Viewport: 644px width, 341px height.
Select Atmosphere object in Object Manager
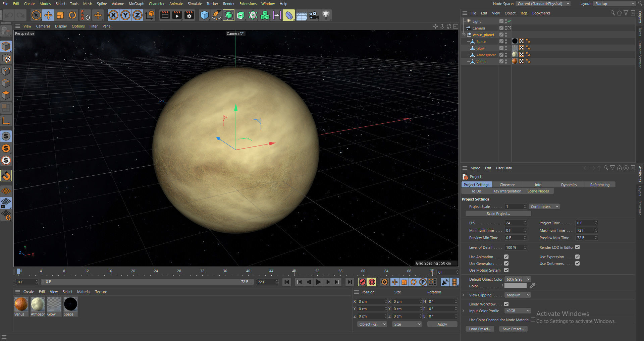point(486,55)
